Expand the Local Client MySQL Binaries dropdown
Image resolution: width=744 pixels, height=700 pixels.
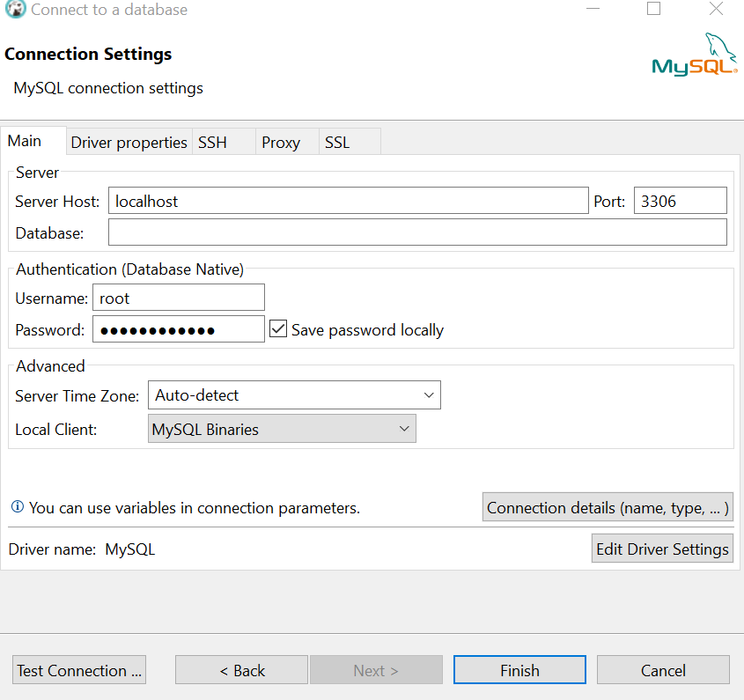(282, 429)
